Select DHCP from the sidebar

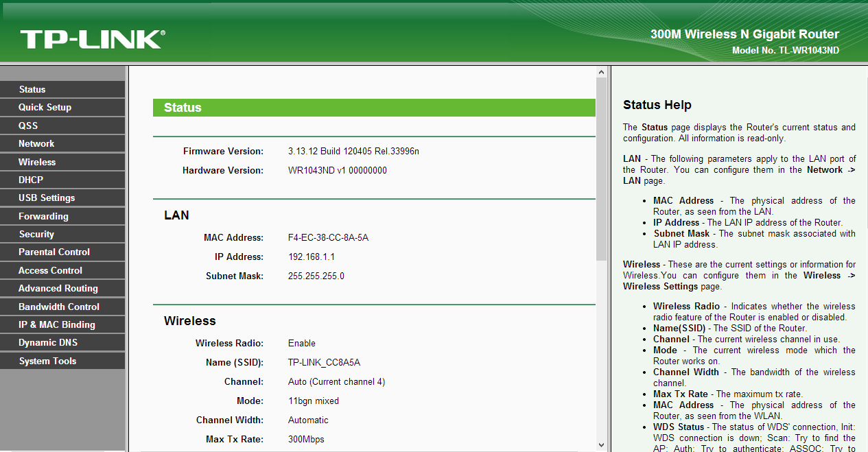[62, 180]
